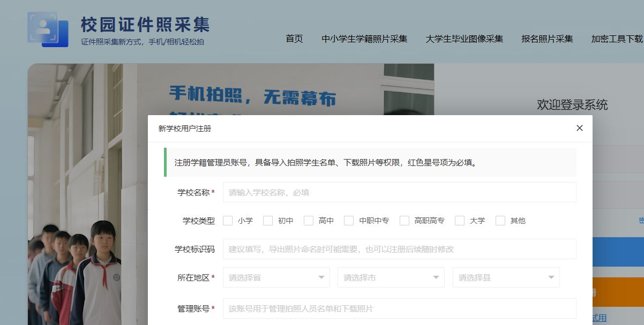
Task: Open 大学生毕业图像采集 menu item
Action: (x=464, y=39)
